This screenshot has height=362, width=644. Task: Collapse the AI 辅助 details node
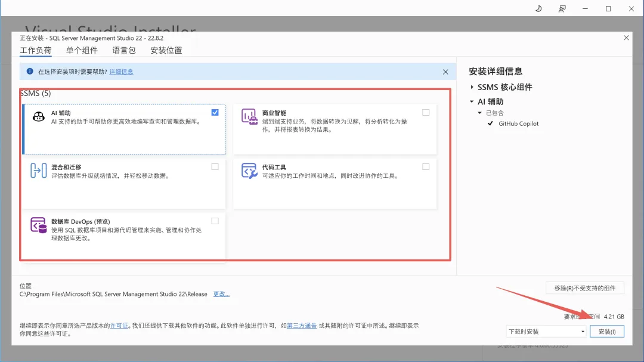click(x=472, y=101)
